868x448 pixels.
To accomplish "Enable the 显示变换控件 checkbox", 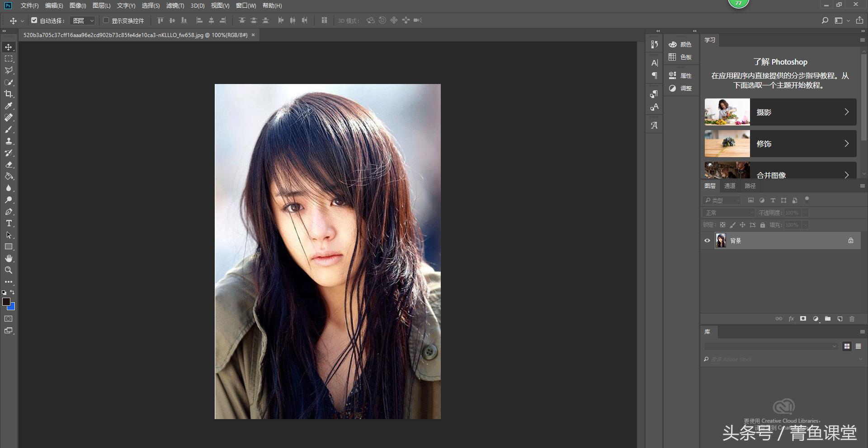I will 106,20.
